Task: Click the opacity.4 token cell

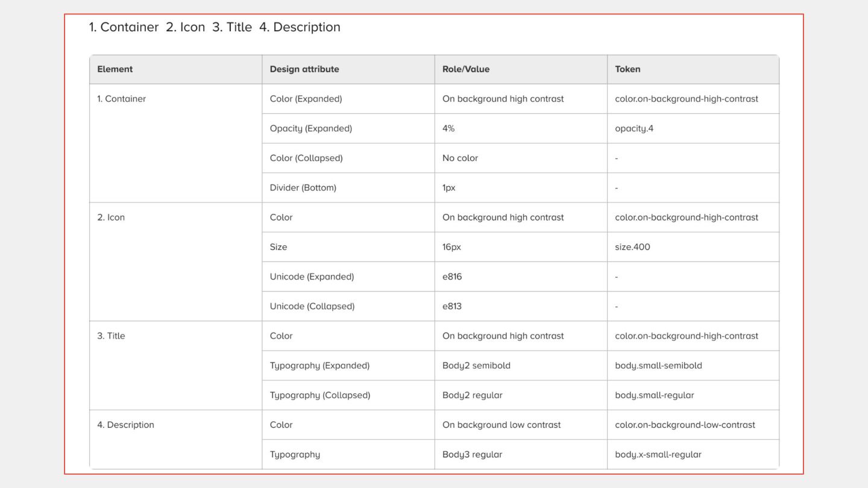Action: tap(634, 128)
